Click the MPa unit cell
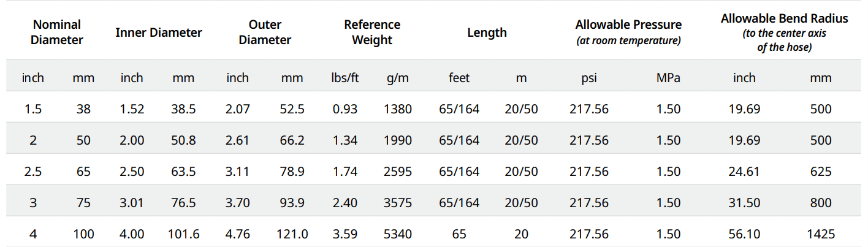 point(668,78)
